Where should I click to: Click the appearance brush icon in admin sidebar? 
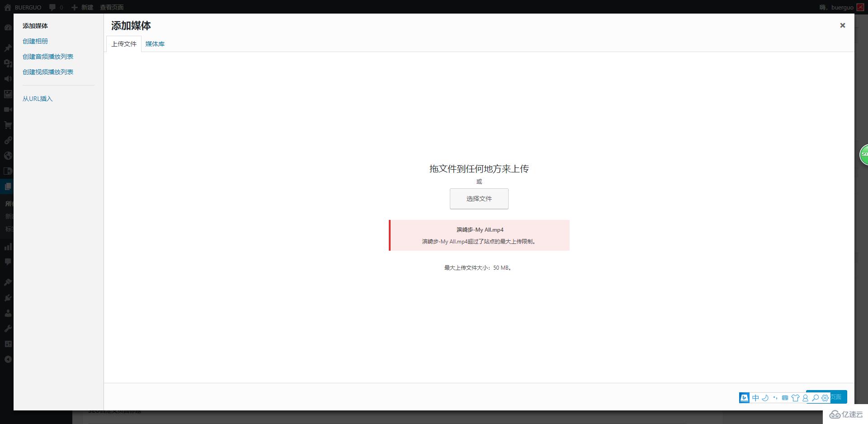pyautogui.click(x=8, y=282)
